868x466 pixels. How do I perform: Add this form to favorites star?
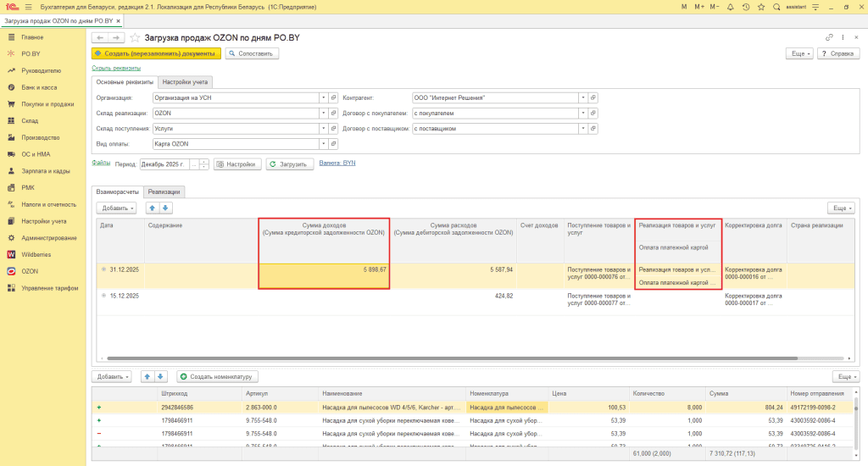[x=135, y=37]
